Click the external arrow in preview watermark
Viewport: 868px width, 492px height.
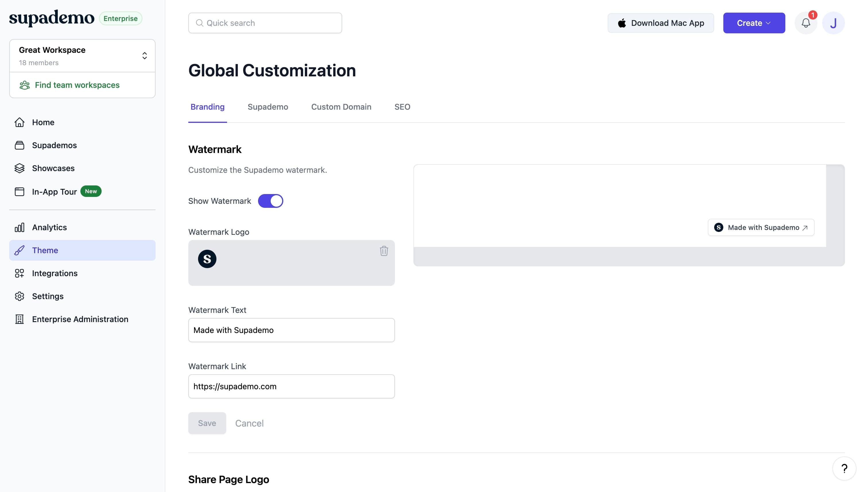click(x=805, y=228)
